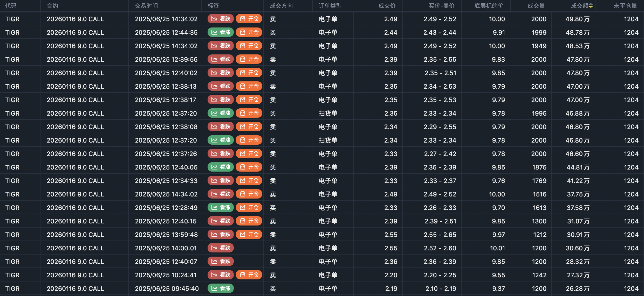
Task: Sort by the 合约 column header
Action: 52,6
